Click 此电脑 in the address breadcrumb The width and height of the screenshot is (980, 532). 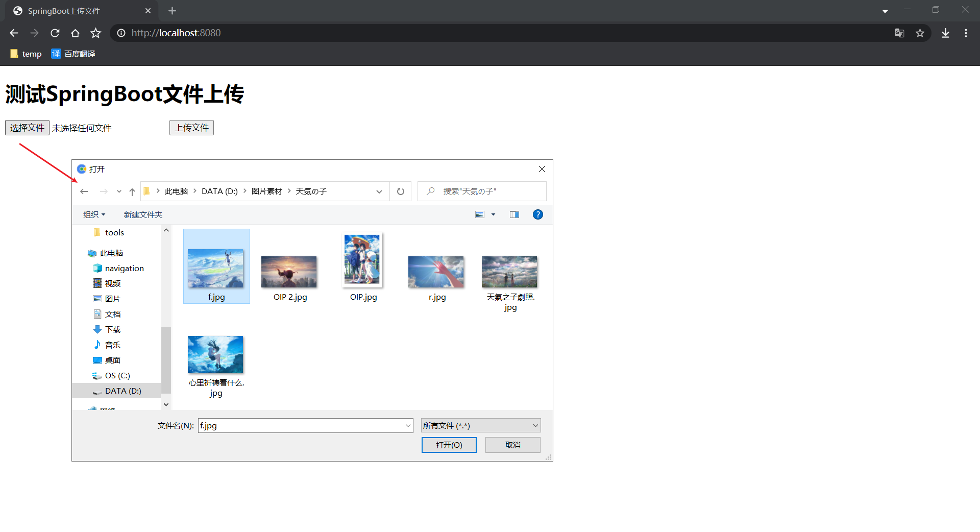point(176,191)
